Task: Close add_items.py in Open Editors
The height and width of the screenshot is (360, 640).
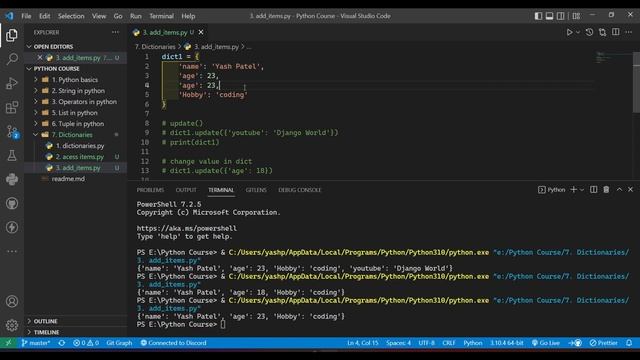Action: coord(40,58)
